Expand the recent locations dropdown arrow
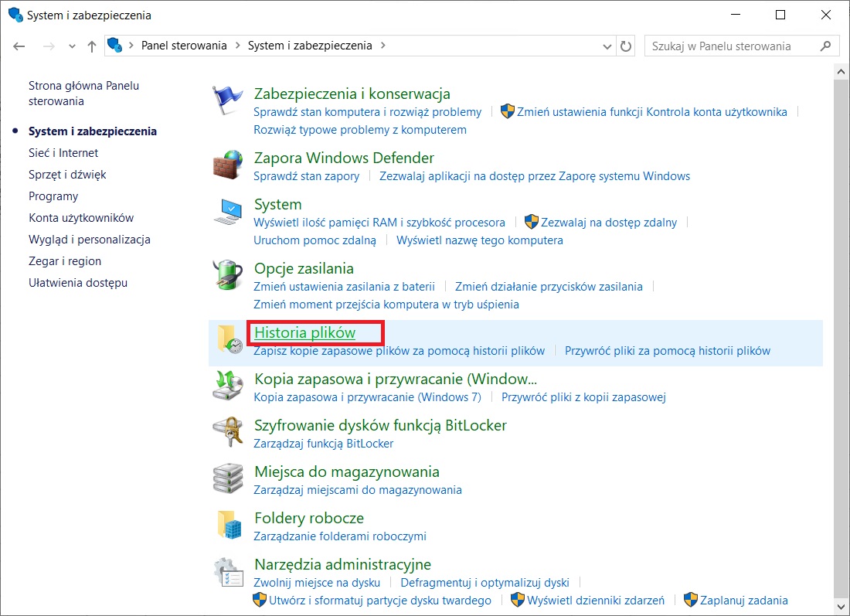Image resolution: width=850 pixels, height=616 pixels. 72,46
